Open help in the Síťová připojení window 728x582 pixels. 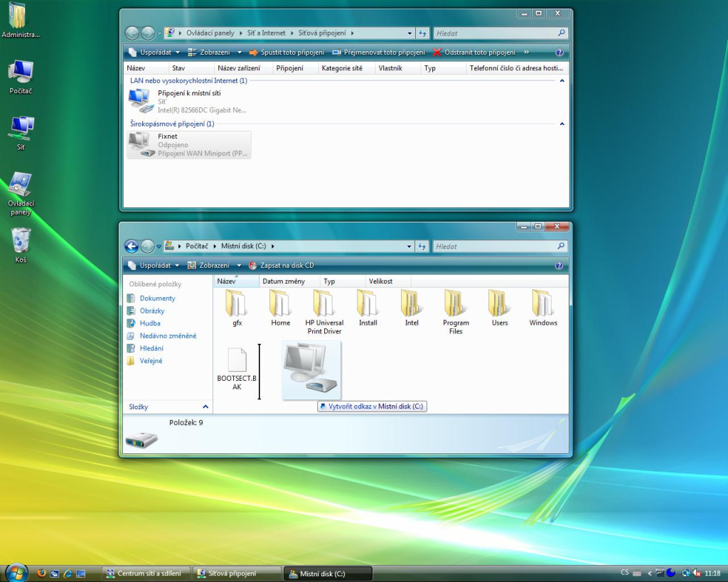[x=560, y=53]
